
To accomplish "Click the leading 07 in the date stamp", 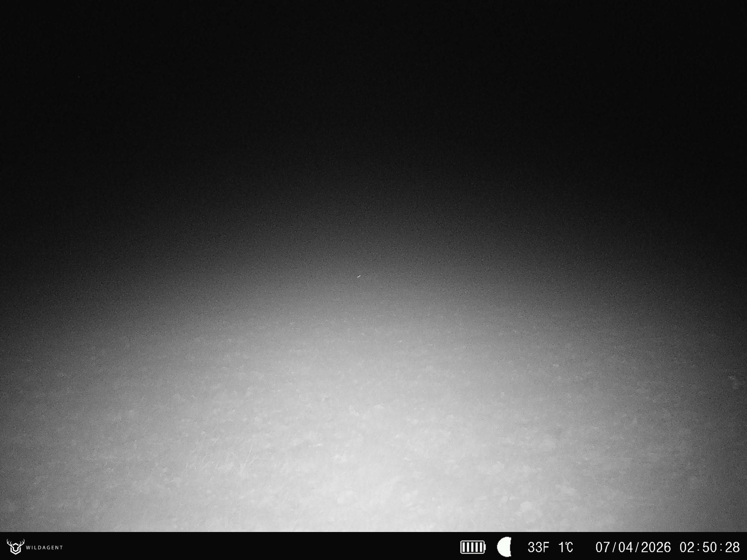I will pyautogui.click(x=603, y=547).
